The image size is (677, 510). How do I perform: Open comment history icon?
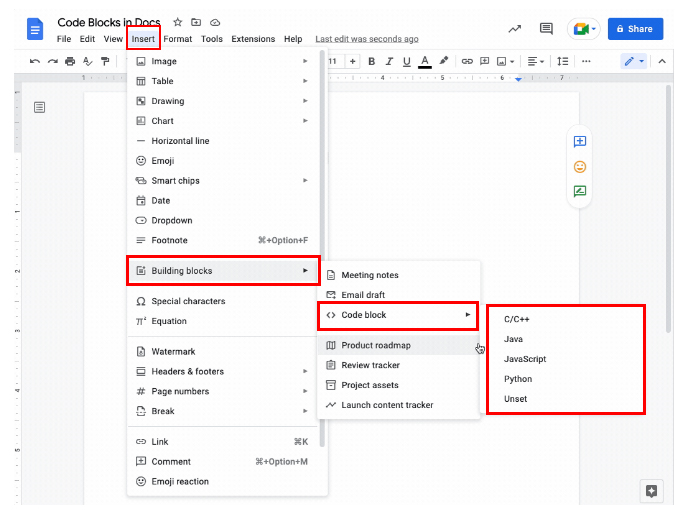[x=546, y=29]
